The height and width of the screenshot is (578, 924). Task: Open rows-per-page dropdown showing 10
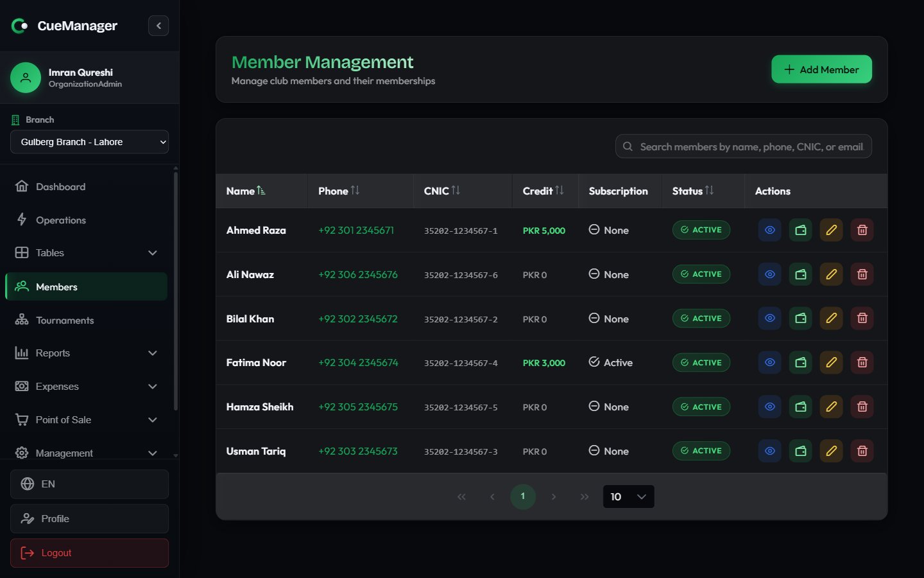click(629, 496)
